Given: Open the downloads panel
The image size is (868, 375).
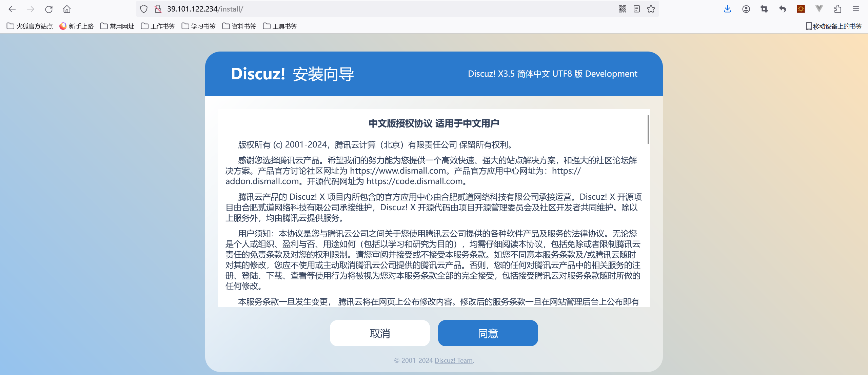Looking at the screenshot, I should 727,9.
